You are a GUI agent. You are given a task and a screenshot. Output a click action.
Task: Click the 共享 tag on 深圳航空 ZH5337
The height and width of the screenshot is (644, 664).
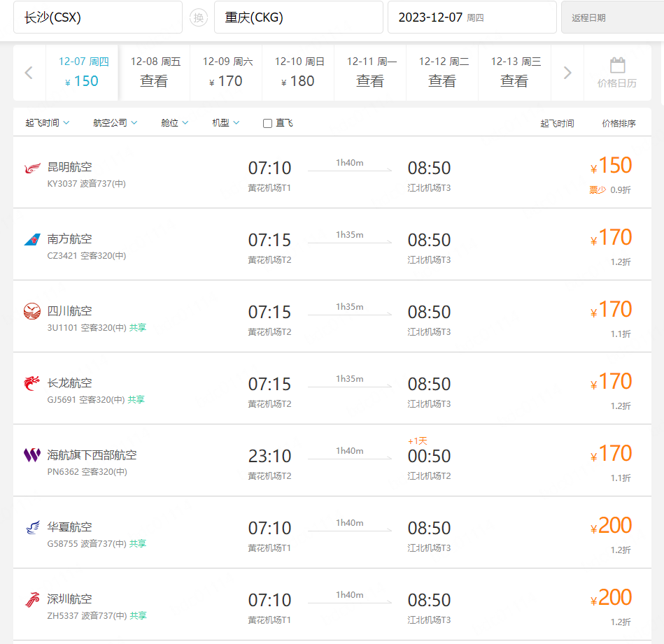tap(138, 615)
